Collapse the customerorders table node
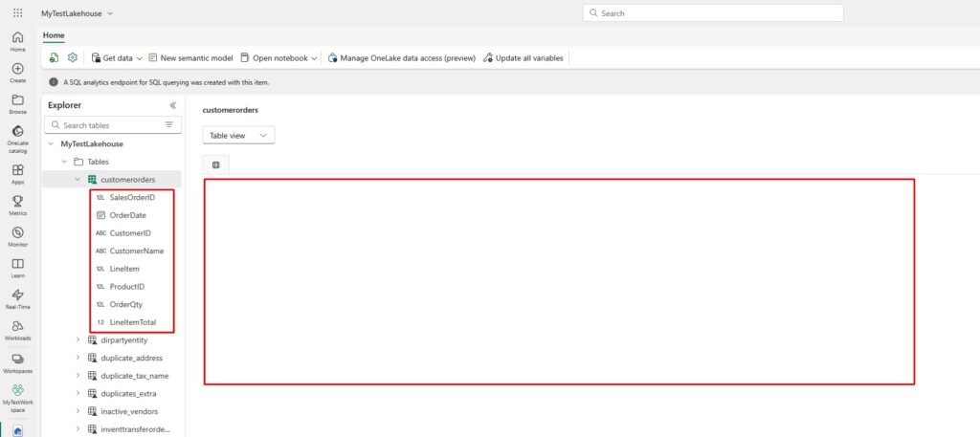 click(78, 179)
